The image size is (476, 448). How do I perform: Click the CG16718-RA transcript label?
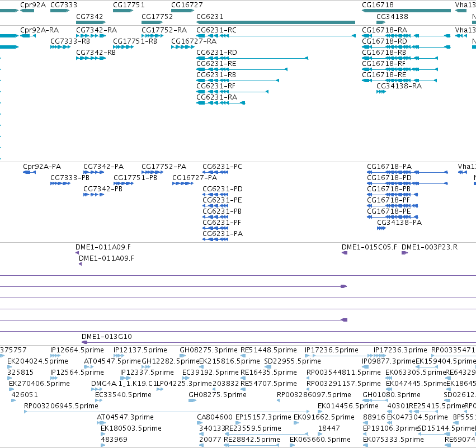point(384,30)
